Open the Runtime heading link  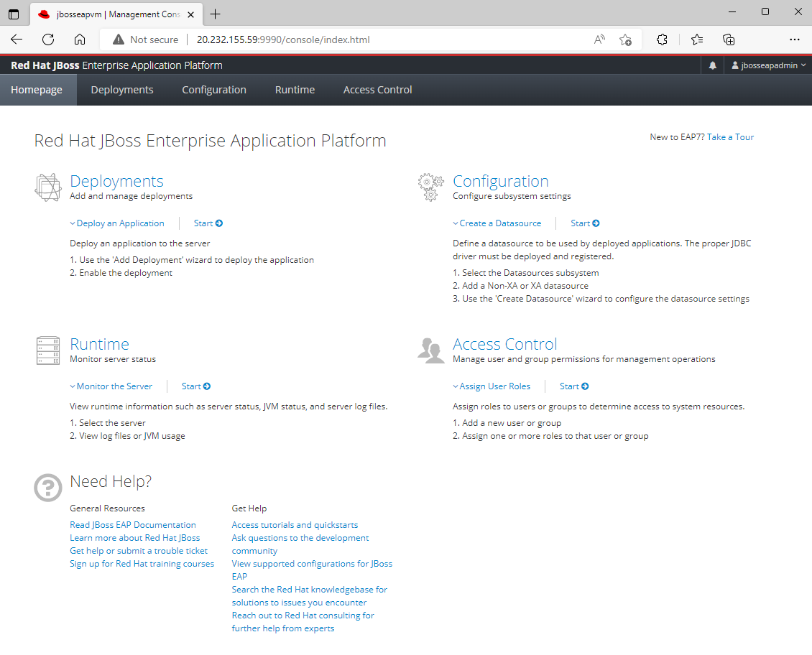[99, 344]
